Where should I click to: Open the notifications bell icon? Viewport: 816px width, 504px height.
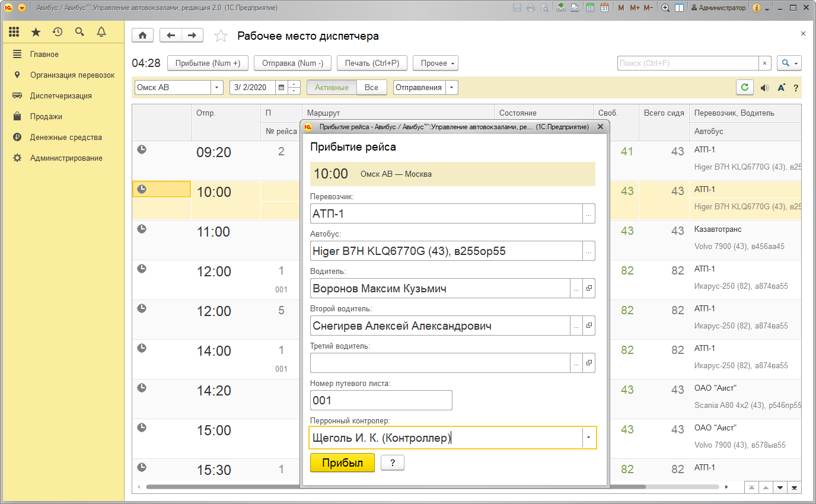coord(101,32)
